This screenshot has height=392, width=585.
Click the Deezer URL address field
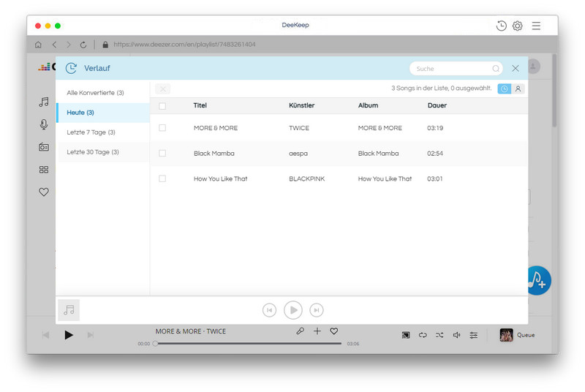tap(184, 45)
